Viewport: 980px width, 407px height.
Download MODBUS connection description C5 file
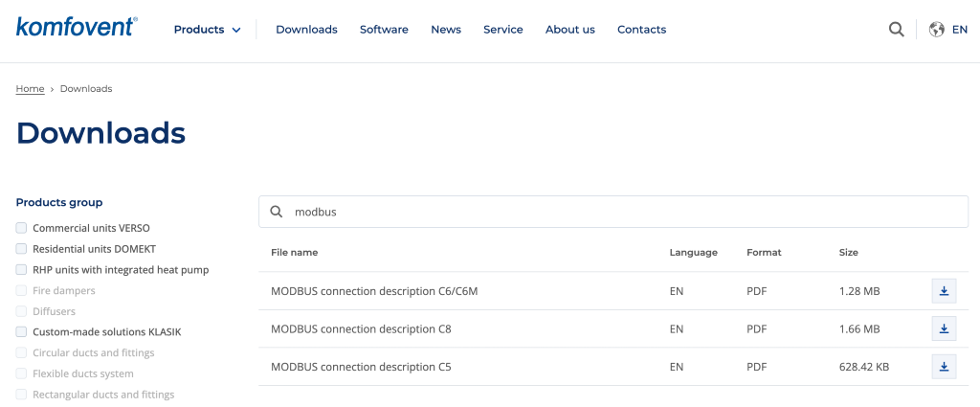coord(944,367)
